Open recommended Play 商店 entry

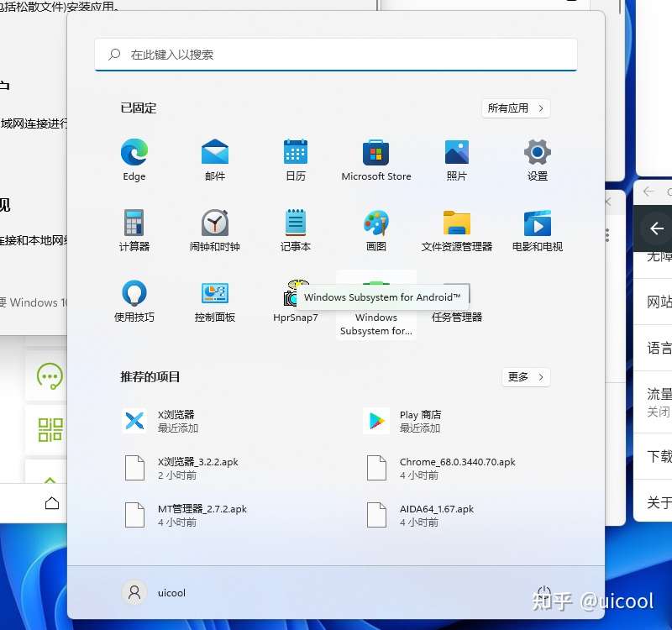click(456, 421)
